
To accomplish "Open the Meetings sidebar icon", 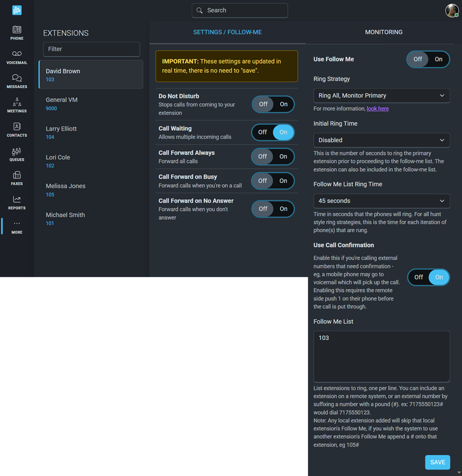I will click(17, 105).
